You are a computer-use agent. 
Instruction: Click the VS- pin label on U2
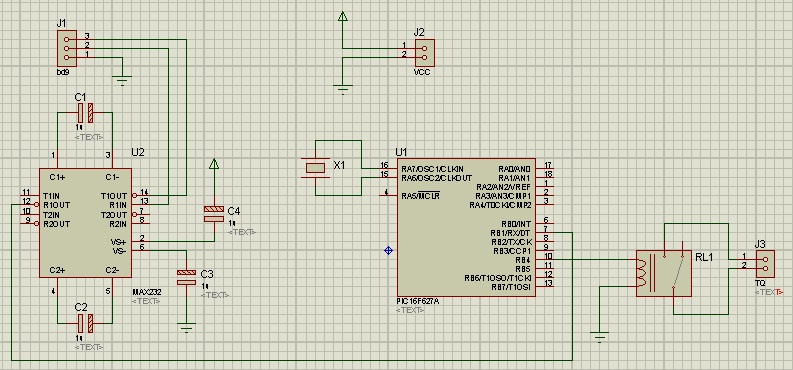coord(119,251)
